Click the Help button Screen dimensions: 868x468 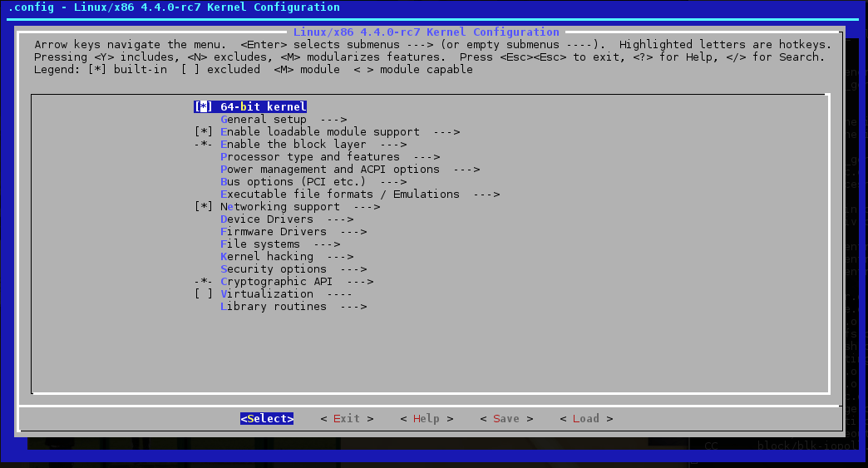pyautogui.click(x=427, y=419)
